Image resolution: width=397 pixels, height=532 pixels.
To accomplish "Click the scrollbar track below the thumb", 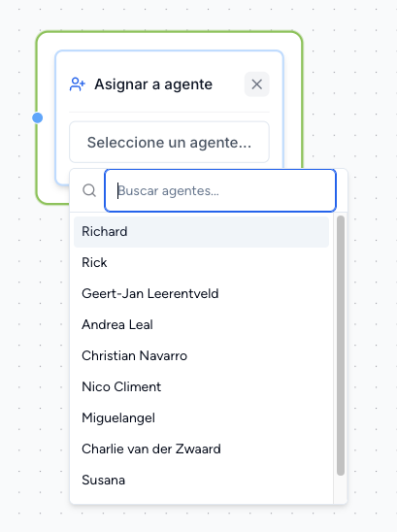I will point(341,489).
